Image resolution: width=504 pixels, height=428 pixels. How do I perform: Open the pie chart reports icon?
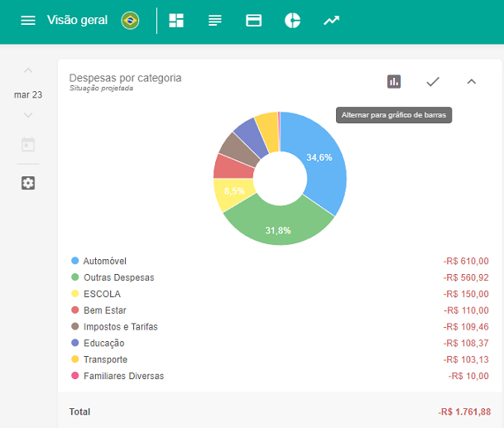pyautogui.click(x=292, y=21)
